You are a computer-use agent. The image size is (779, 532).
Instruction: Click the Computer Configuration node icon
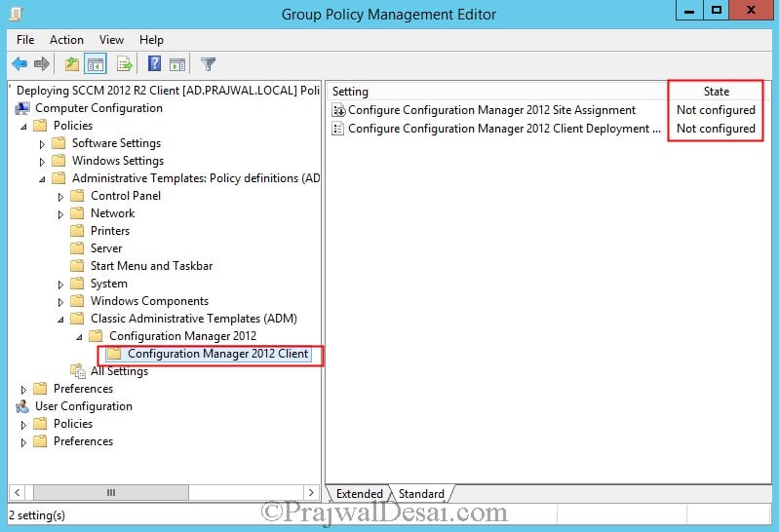pos(22,108)
